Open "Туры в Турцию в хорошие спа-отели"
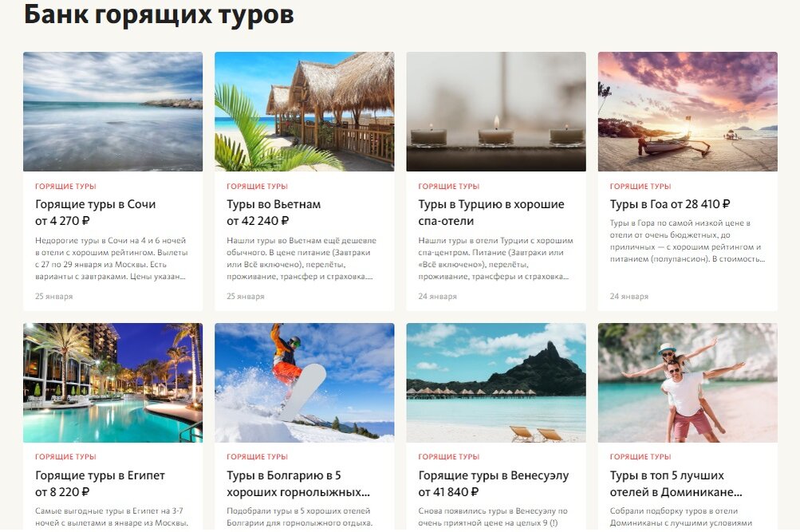The width and height of the screenshot is (800, 532). [491, 211]
